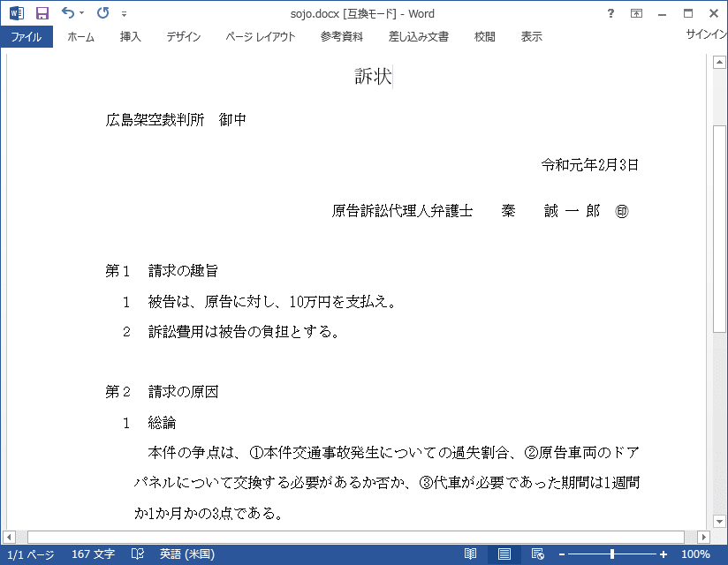Open the 表示 ribbon tab
728x565 pixels.
coord(531,36)
